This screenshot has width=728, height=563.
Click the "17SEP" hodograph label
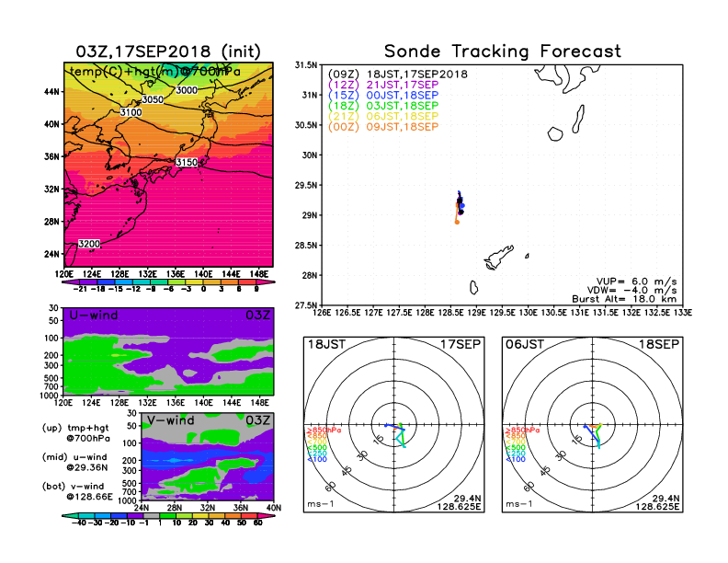(461, 345)
